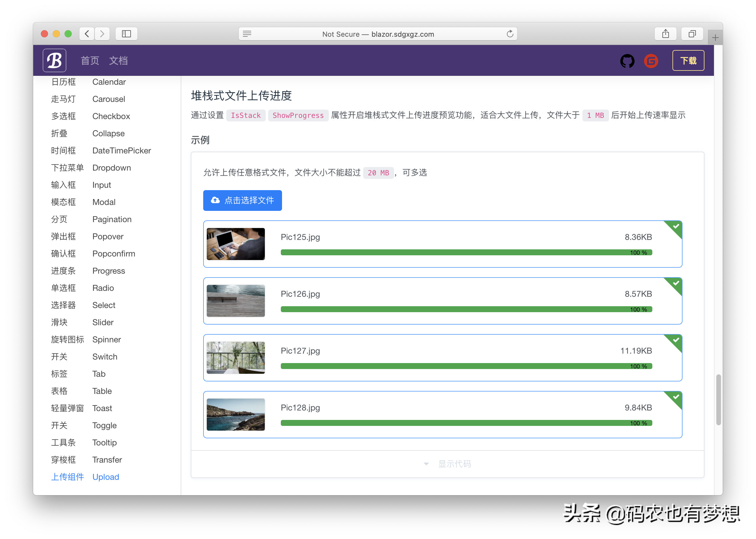The image size is (756, 539).
Task: Click the address bar showing blazor.sdgxgz.com
Action: coord(378,34)
